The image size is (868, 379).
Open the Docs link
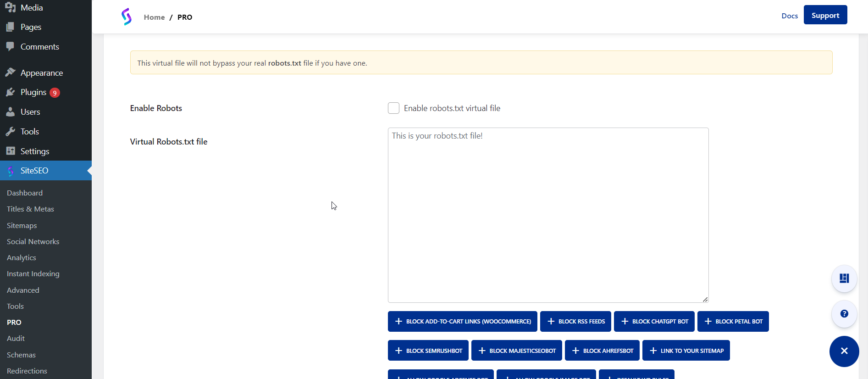point(790,16)
